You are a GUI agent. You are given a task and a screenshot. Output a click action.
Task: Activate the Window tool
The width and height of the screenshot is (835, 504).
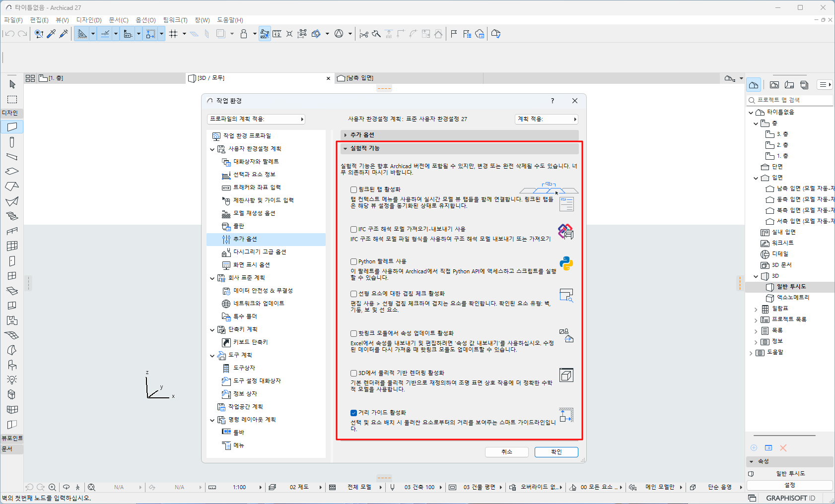[12, 276]
